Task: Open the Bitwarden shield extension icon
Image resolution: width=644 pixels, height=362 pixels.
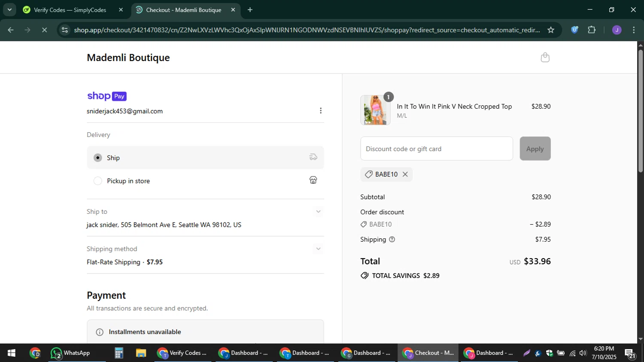Action: [x=574, y=30]
